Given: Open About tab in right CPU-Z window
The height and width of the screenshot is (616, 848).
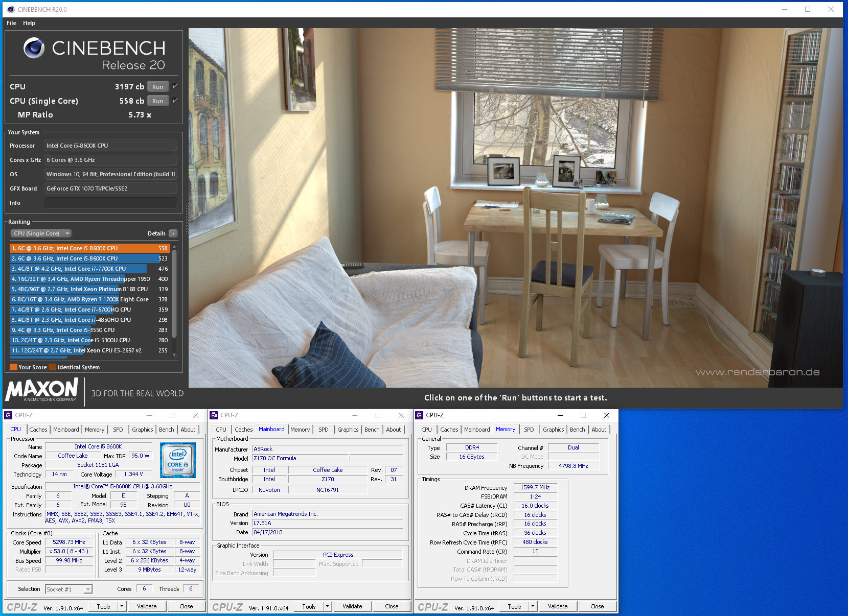Looking at the screenshot, I should pos(599,430).
